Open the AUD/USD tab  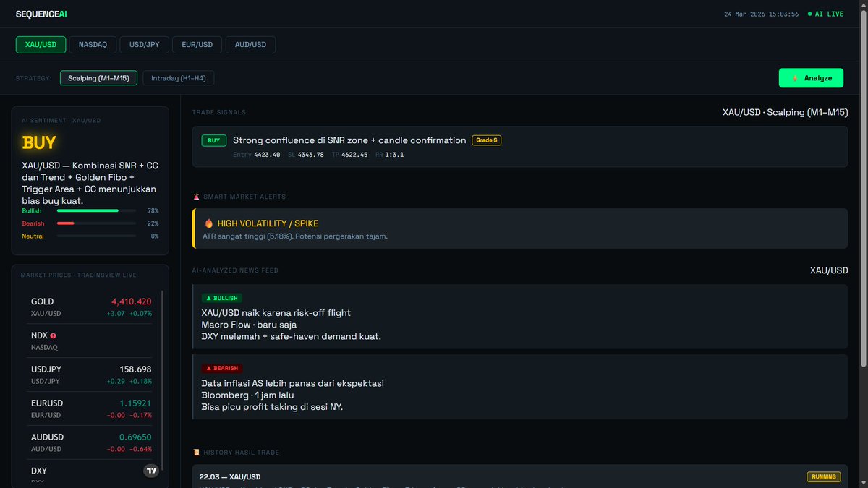pyautogui.click(x=250, y=45)
